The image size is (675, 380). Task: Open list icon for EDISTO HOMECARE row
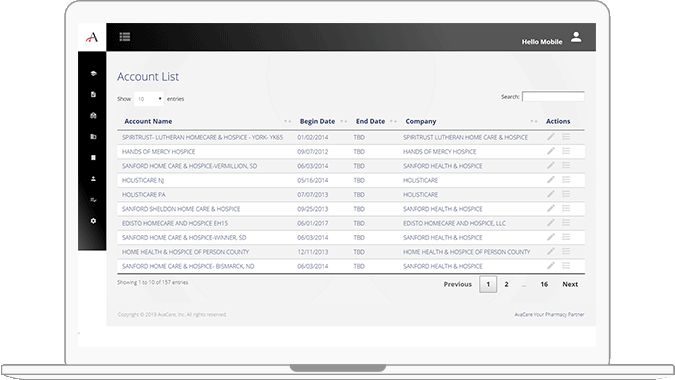click(566, 222)
